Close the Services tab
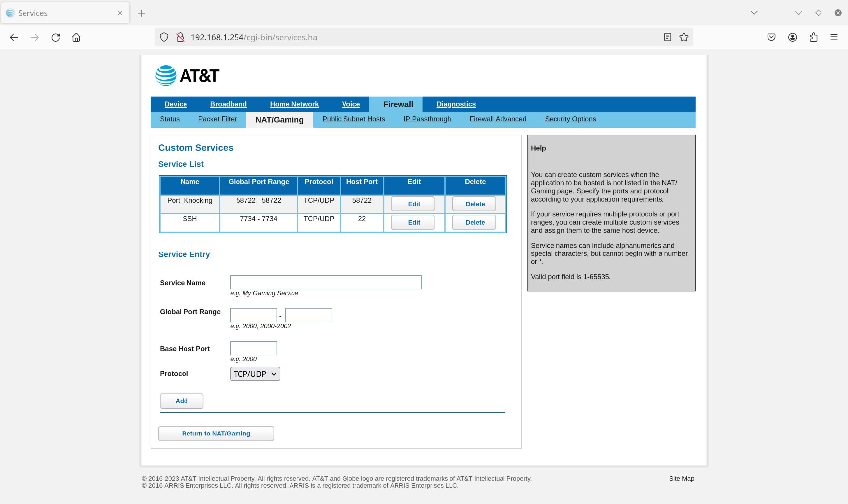Screen dimensions: 848x504 [x=120, y=13]
